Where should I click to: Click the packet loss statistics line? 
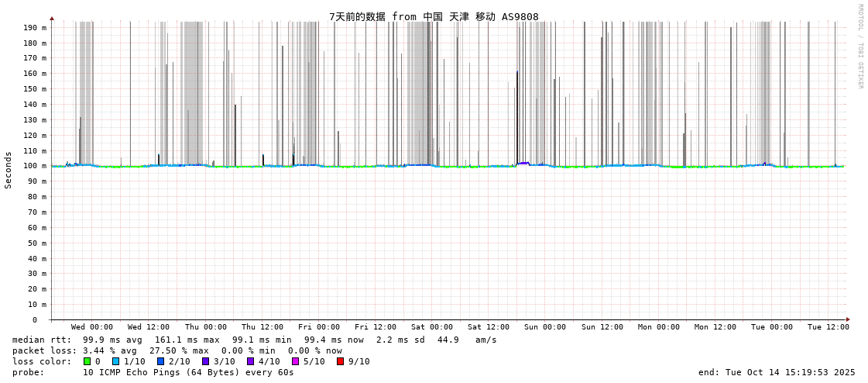[177, 350]
